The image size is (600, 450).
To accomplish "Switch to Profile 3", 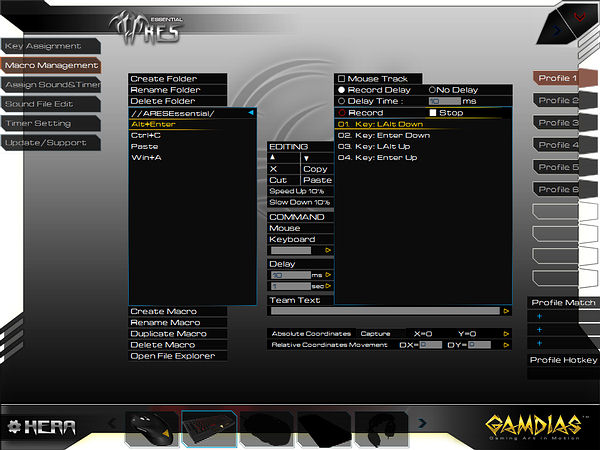I will click(558, 123).
